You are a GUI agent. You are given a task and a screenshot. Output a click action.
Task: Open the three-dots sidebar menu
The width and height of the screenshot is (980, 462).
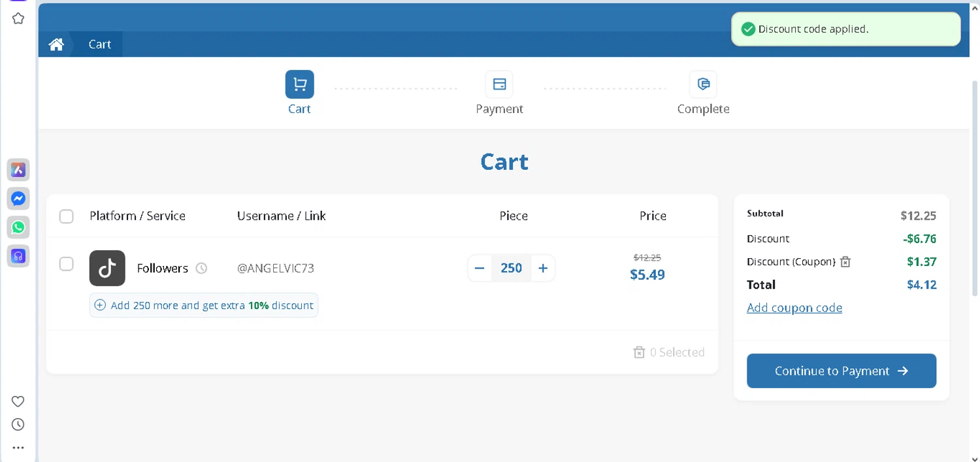click(x=18, y=448)
